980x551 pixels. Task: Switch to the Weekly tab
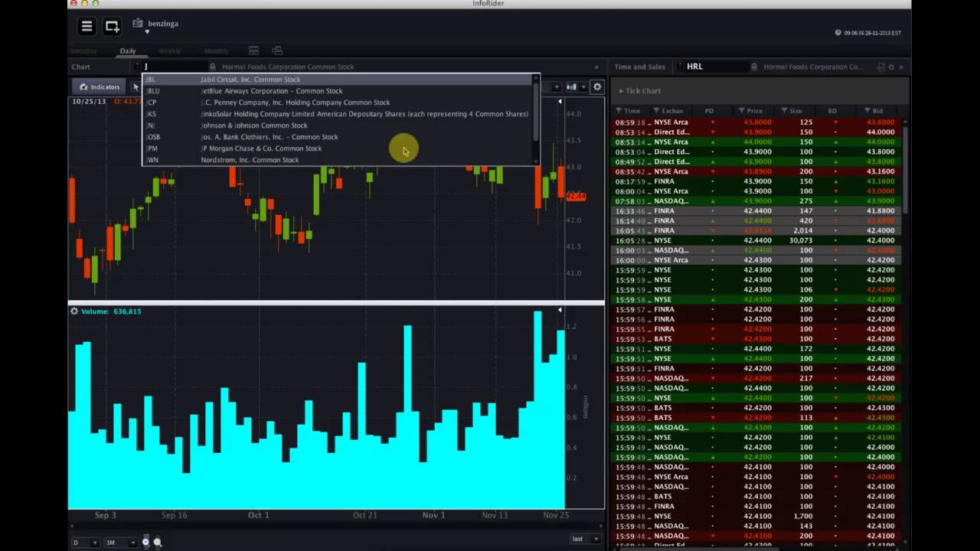[x=170, y=51]
